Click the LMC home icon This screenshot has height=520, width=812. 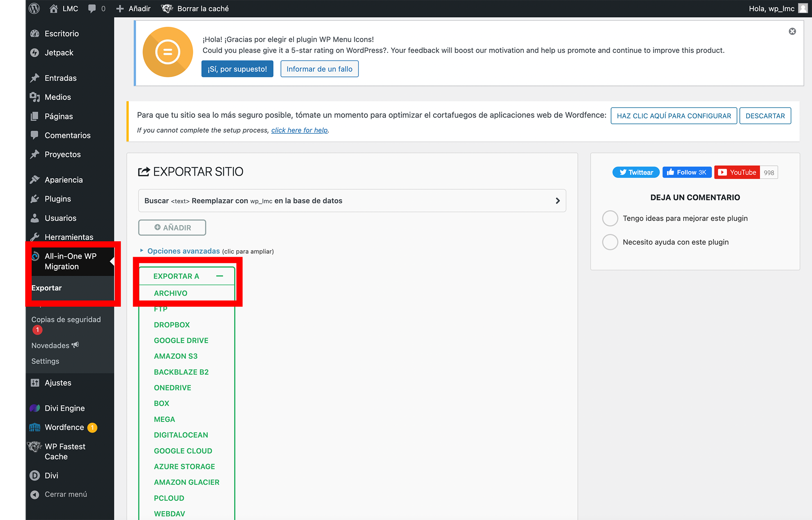coord(54,8)
